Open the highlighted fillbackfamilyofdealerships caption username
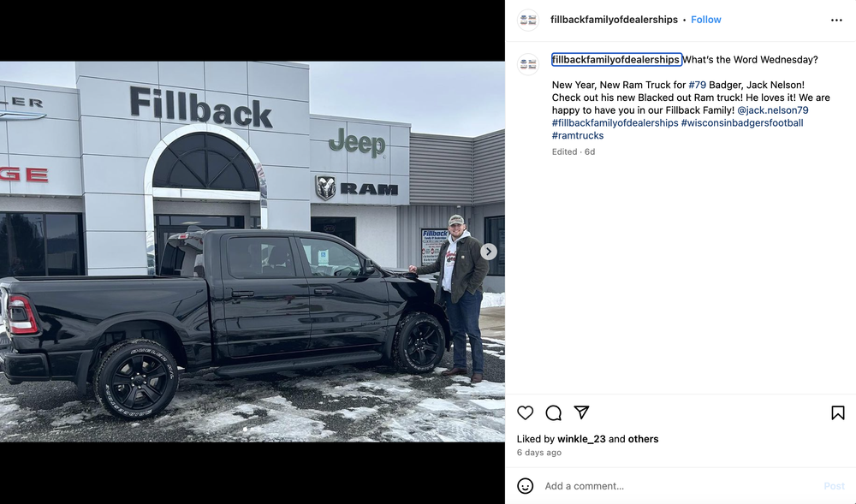 616,59
